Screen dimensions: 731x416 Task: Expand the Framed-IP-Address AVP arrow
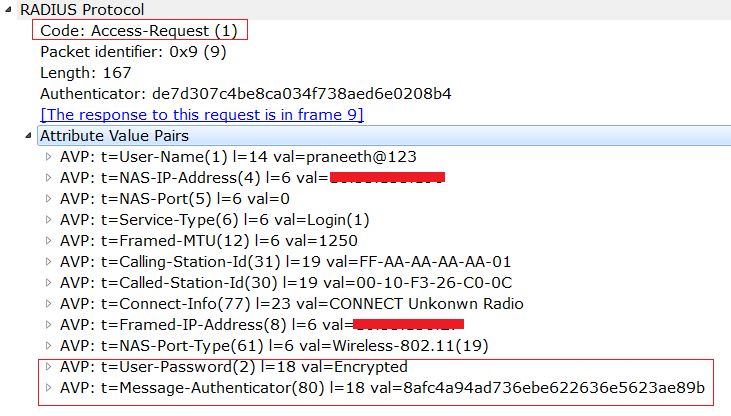click(x=47, y=325)
